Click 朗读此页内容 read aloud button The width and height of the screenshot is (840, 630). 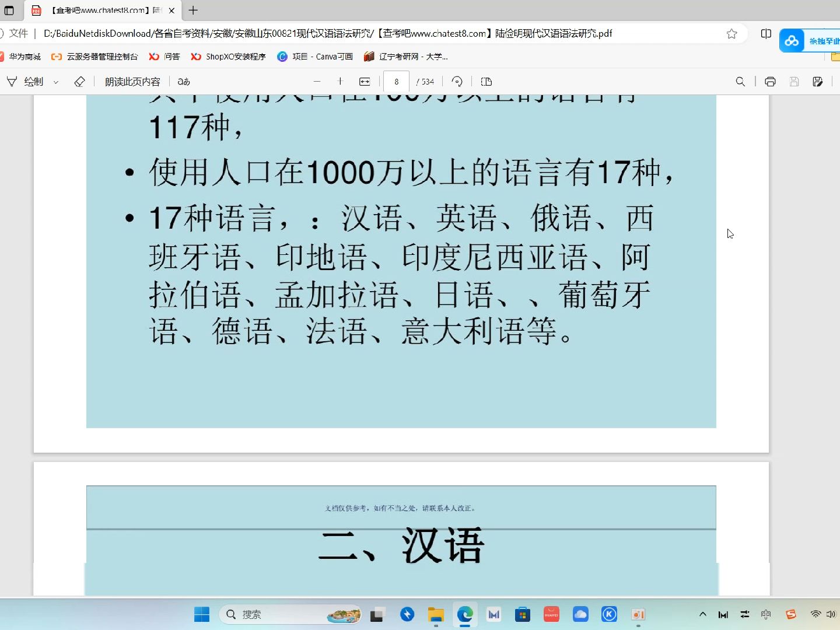[x=132, y=82]
